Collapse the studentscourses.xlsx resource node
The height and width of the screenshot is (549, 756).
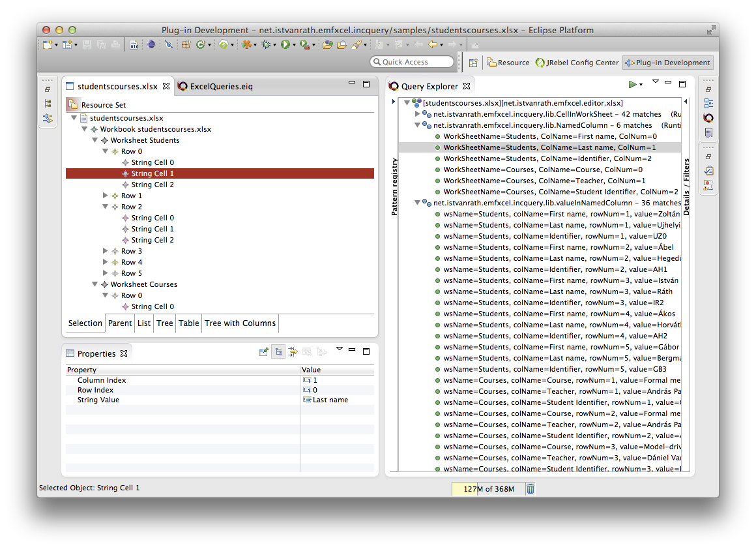(x=74, y=118)
